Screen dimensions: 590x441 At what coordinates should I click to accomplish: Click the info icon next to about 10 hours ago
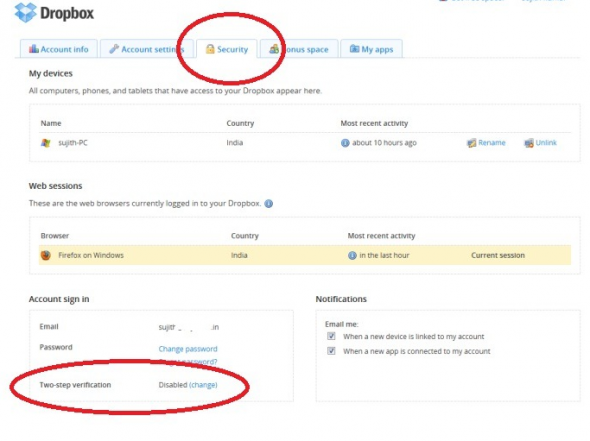(x=345, y=143)
